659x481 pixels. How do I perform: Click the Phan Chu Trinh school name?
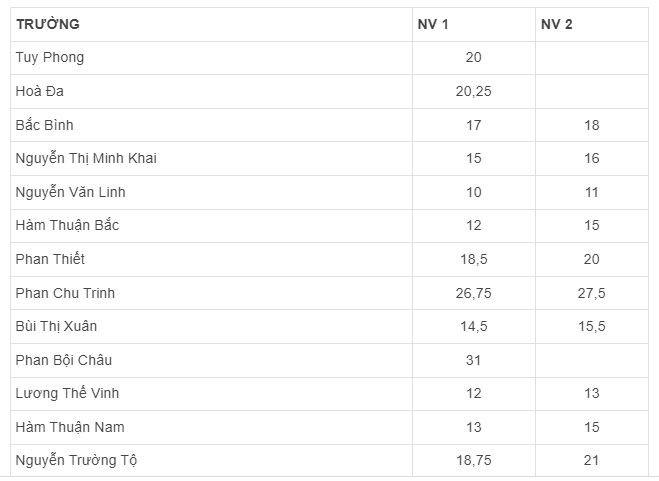coord(65,293)
